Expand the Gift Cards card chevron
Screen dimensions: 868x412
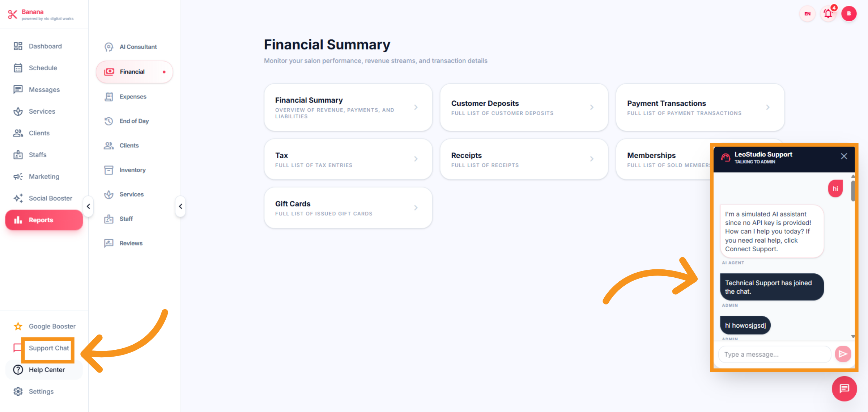pos(416,208)
